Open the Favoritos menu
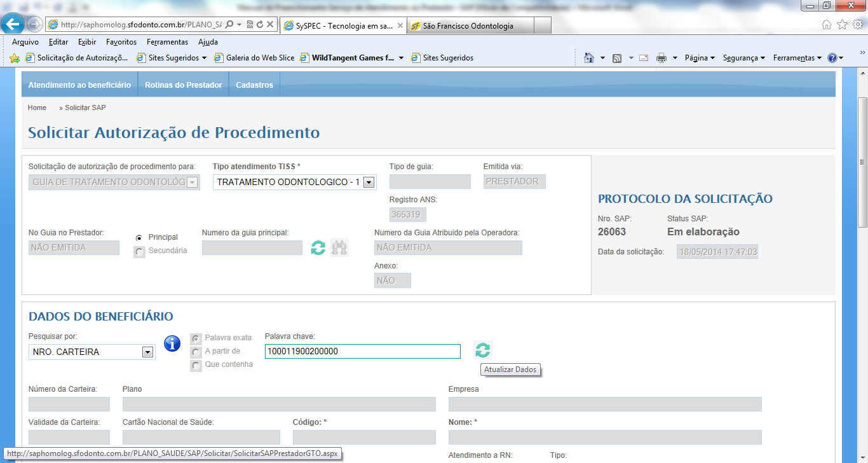Image resolution: width=868 pixels, height=463 pixels. pos(121,42)
